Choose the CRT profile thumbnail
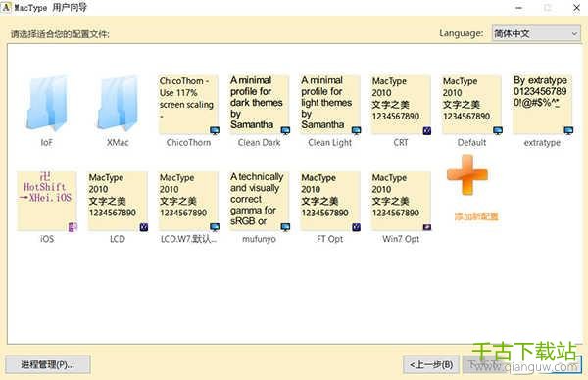The image size is (588, 380). [401, 105]
